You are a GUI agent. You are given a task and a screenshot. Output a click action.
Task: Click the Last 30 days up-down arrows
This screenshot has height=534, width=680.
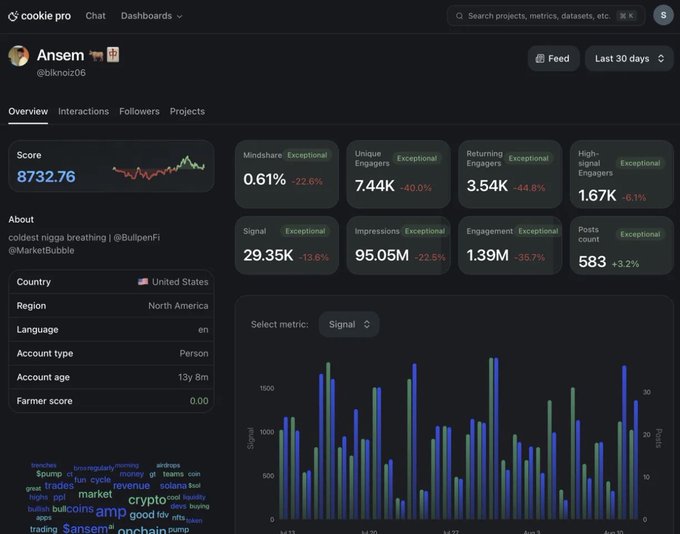pyautogui.click(x=661, y=59)
